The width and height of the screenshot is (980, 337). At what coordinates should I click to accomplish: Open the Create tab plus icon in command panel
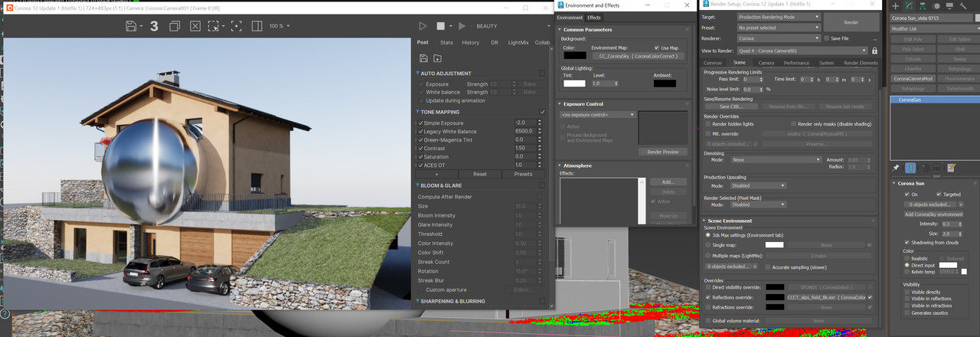895,5
